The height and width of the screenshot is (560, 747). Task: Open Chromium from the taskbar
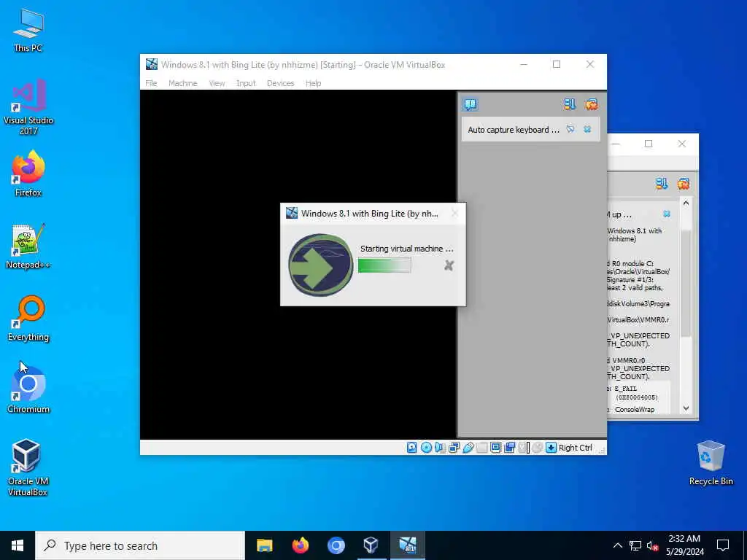click(x=336, y=545)
